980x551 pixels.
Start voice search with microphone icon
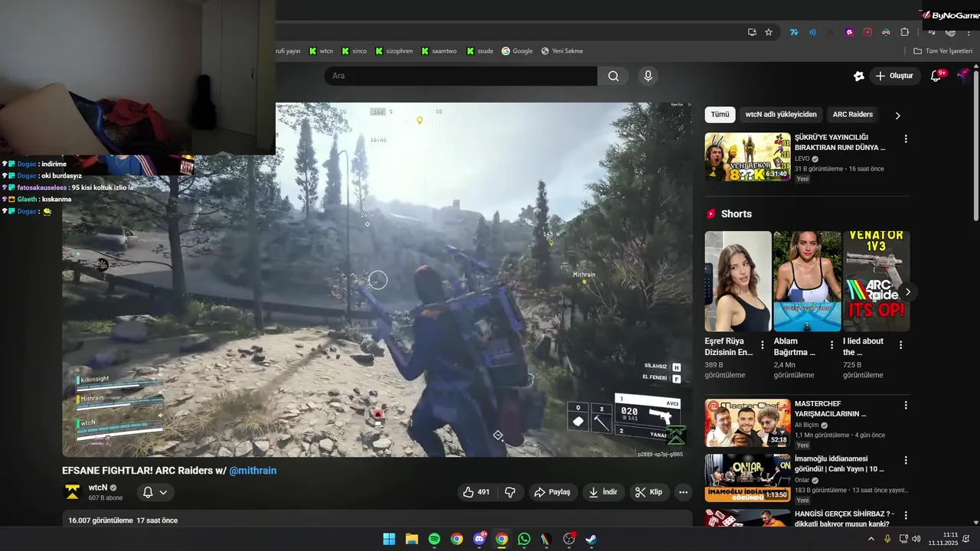648,76
